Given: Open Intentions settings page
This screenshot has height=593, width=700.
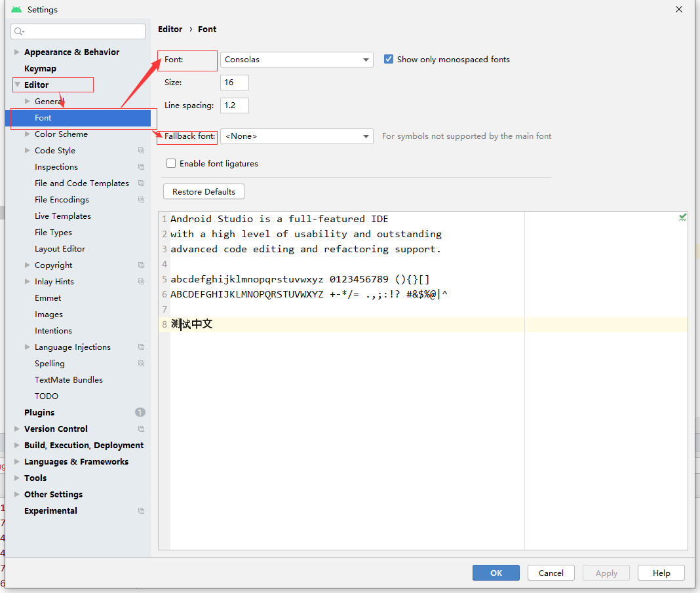Looking at the screenshot, I should point(53,331).
